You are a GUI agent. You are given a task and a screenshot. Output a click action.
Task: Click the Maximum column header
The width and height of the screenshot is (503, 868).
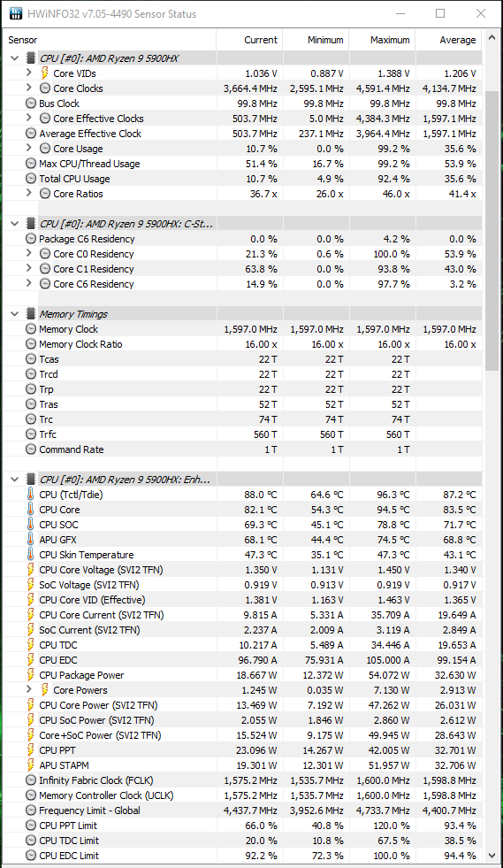point(383,40)
